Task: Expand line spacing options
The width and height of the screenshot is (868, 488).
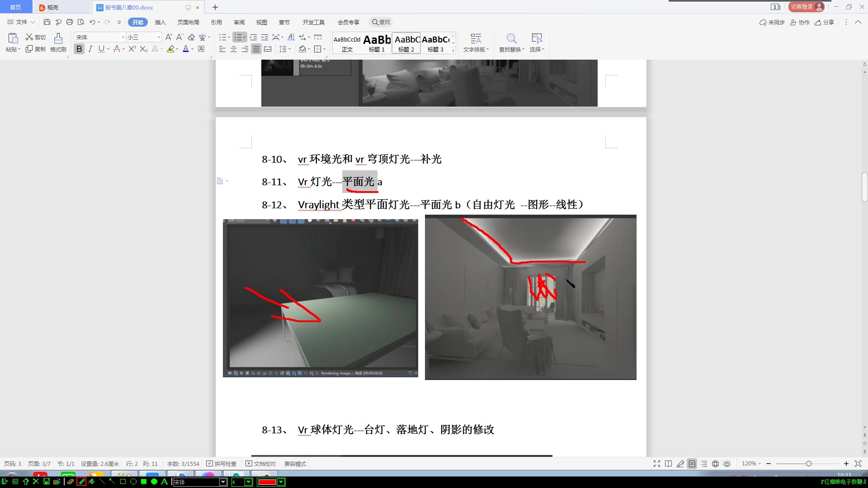Action: point(289,49)
